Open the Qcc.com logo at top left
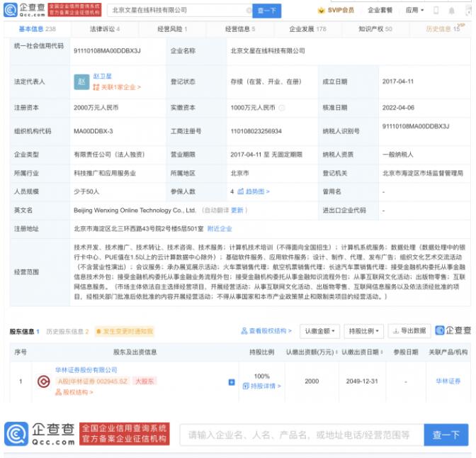Viewport: 476px width, 458px height. (x=24, y=10)
